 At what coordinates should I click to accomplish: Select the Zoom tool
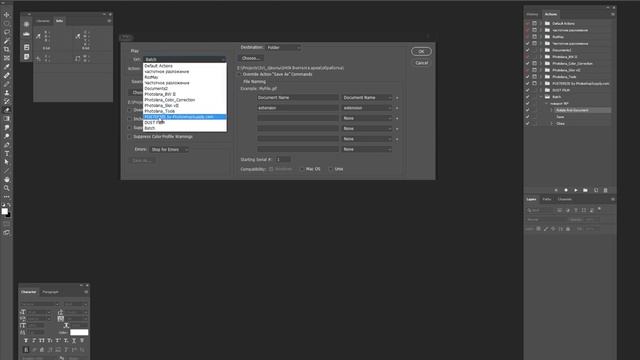(7, 188)
